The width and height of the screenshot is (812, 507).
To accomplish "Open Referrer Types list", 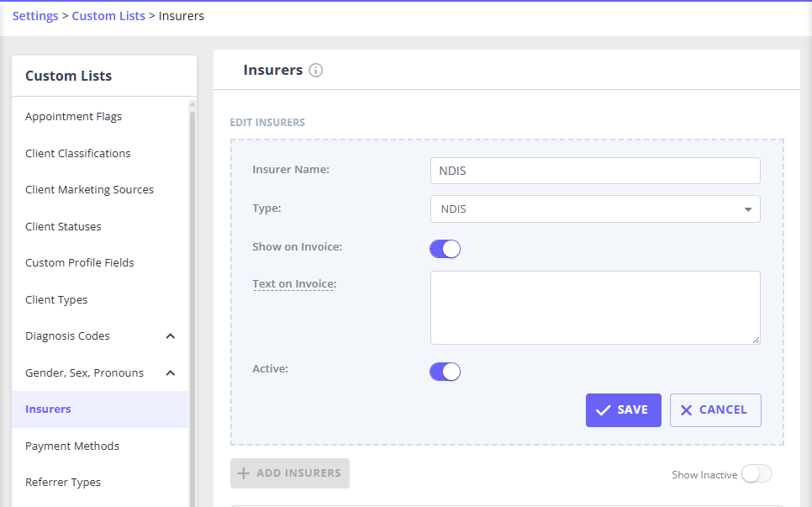I will (x=63, y=483).
